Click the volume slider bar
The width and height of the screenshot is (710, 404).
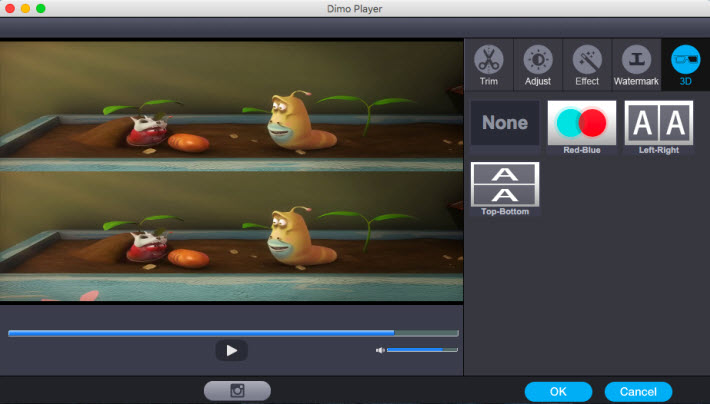[422, 350]
